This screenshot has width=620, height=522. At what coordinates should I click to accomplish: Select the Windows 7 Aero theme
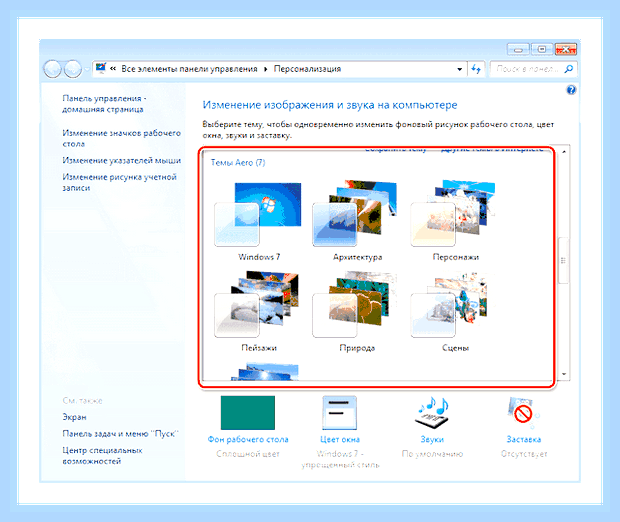258,220
